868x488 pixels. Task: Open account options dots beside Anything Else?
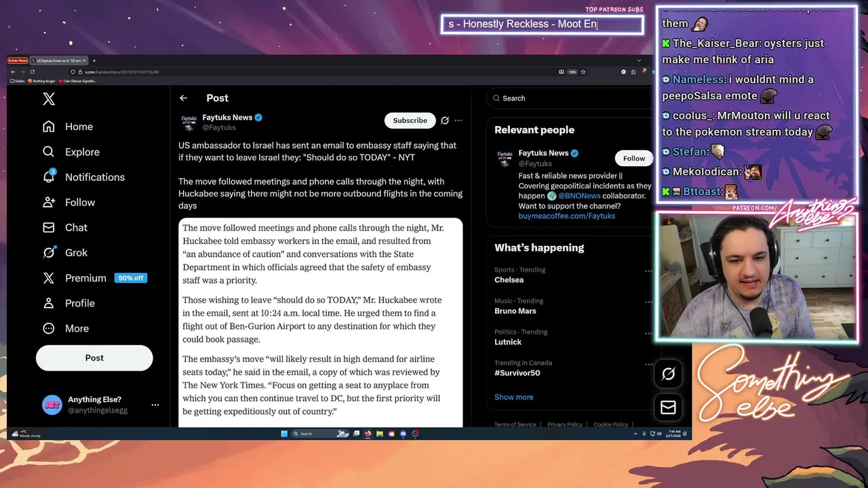click(x=155, y=405)
